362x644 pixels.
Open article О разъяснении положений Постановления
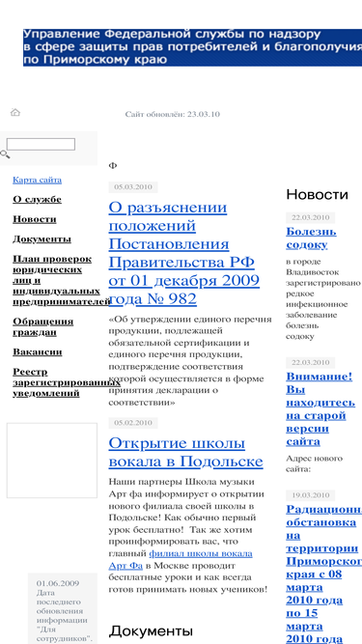[x=183, y=253]
